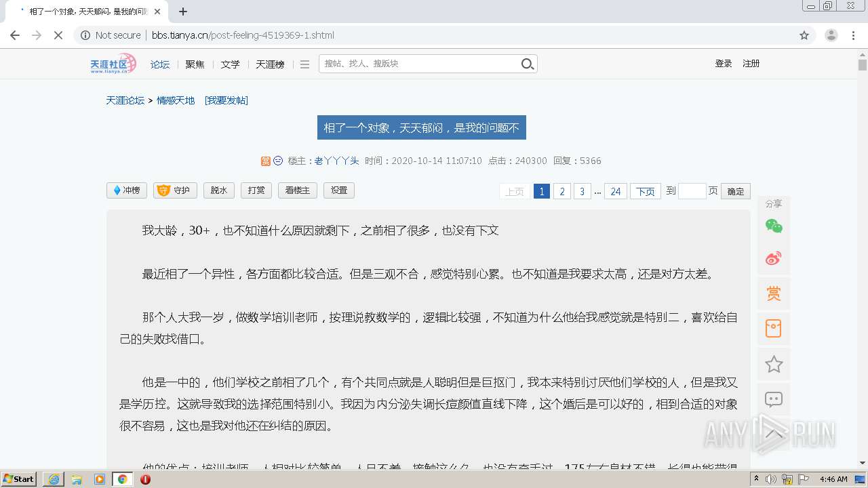Click the 设置 button
The height and width of the screenshot is (488, 868).
click(x=339, y=190)
